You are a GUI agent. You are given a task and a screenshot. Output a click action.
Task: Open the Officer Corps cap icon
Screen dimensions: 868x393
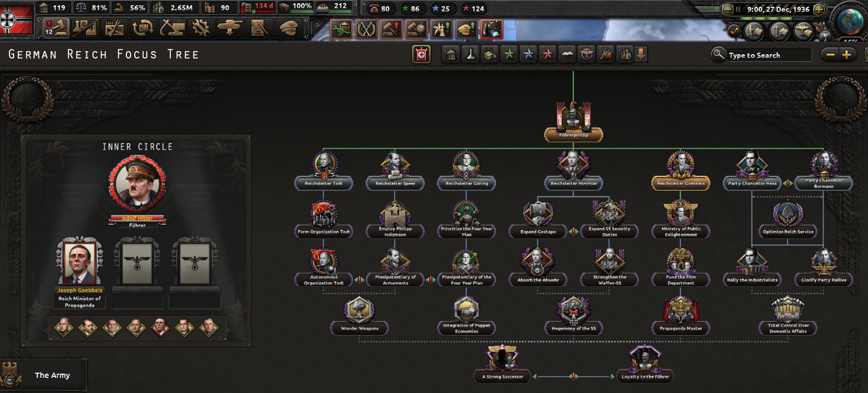point(289,28)
